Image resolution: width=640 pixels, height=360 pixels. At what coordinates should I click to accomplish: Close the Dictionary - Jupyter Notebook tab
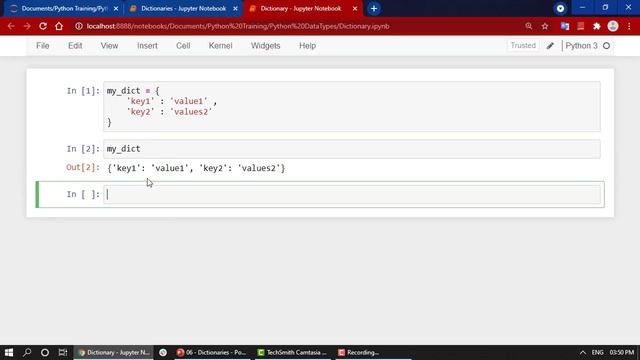(355, 9)
